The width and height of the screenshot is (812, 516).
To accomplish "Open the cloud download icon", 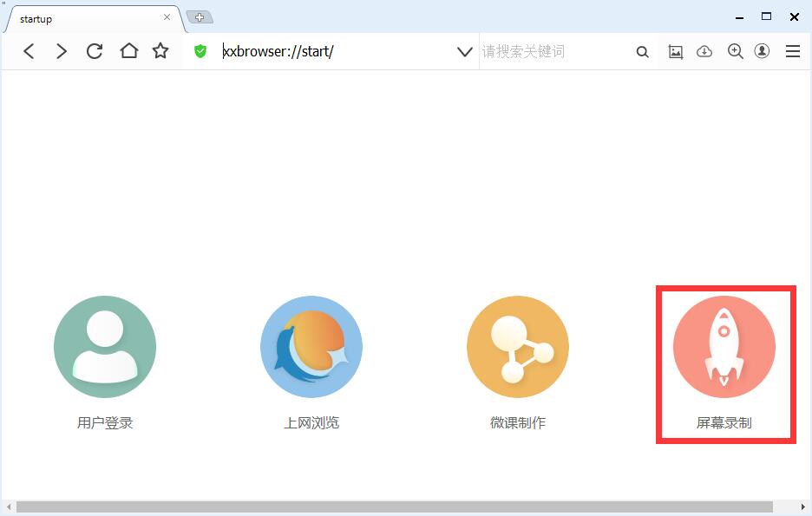I will coord(704,52).
